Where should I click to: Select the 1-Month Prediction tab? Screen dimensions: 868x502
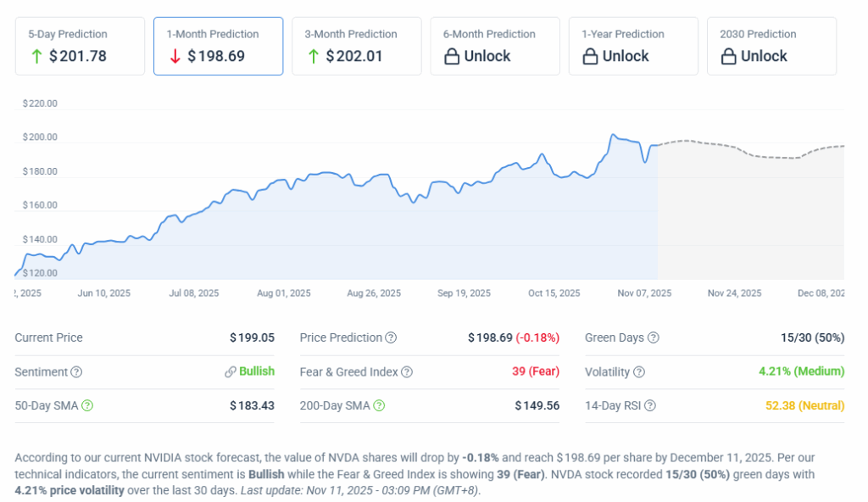pyautogui.click(x=218, y=46)
